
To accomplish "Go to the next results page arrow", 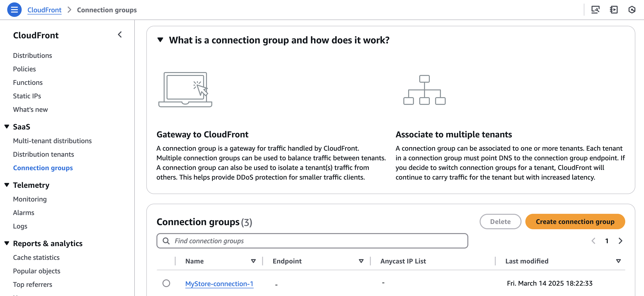I will (620, 241).
